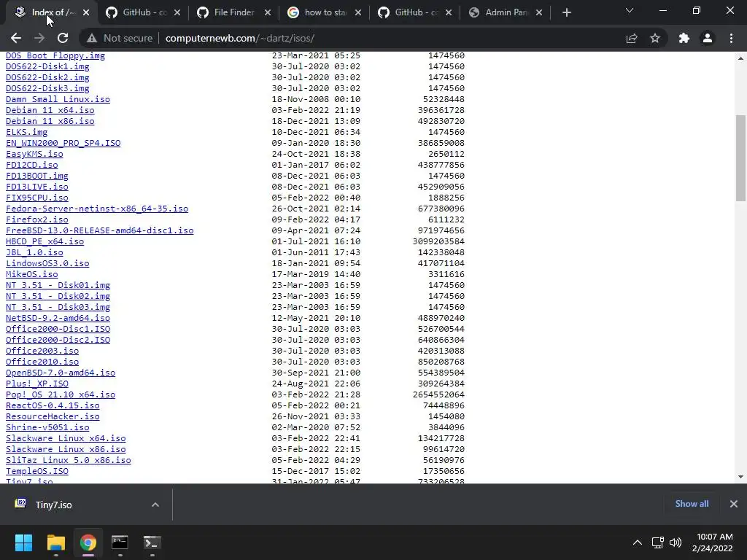Open FreeBSD-13.0-RELEASE-amd64-disc1.iso link
The height and width of the screenshot is (560, 747).
pyautogui.click(x=99, y=230)
